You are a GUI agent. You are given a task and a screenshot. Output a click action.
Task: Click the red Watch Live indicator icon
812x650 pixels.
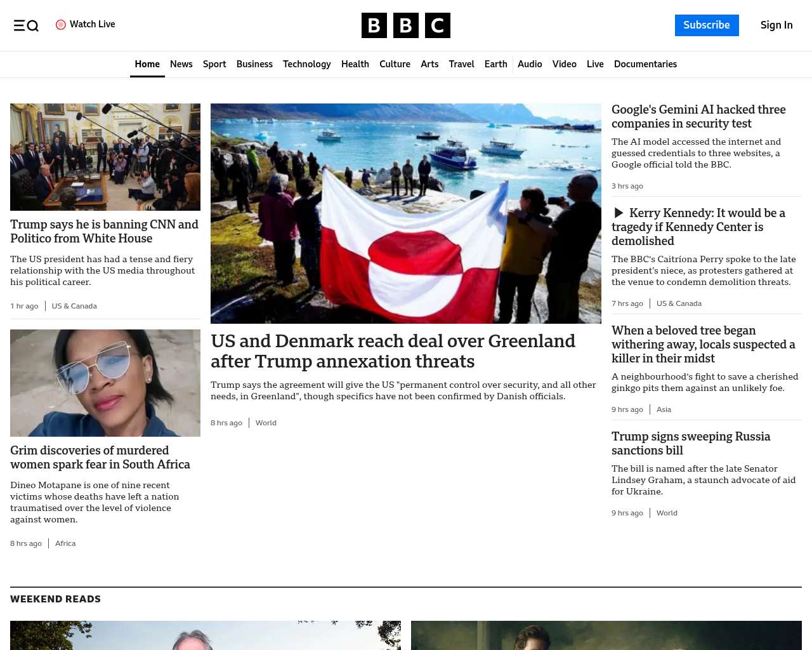[61, 25]
